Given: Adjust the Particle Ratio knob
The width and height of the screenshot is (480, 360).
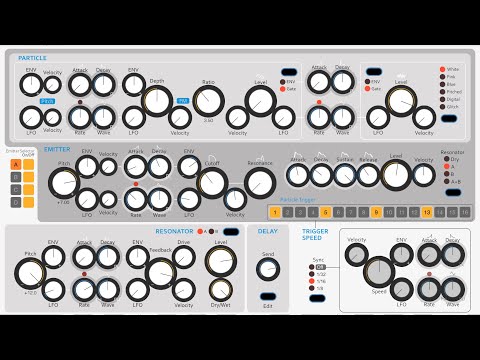Looking at the screenshot, I should pos(209,101).
